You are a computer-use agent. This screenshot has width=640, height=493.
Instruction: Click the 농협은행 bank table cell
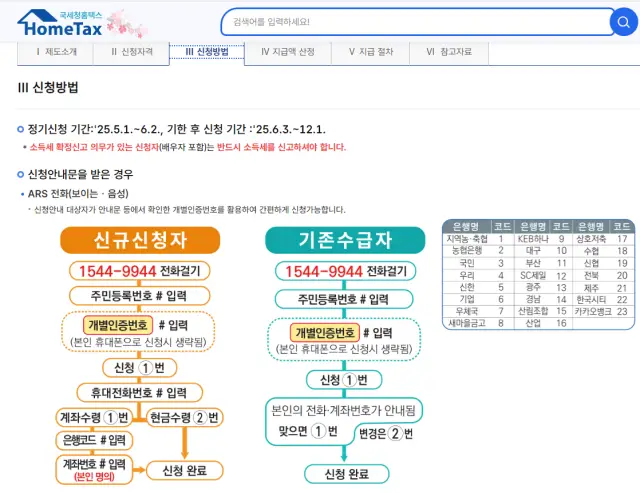[x=467, y=251]
